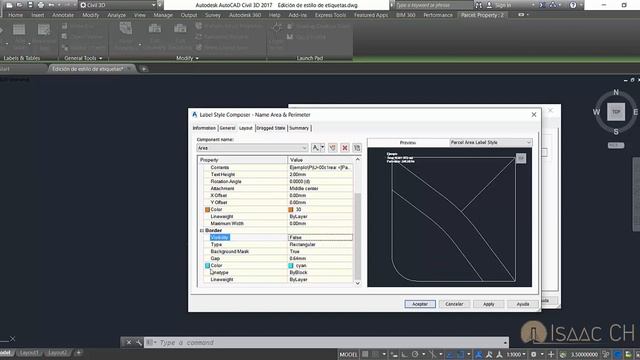Toggle the MODEL space button in status bar
This screenshot has width=640, height=360.
click(x=348, y=354)
